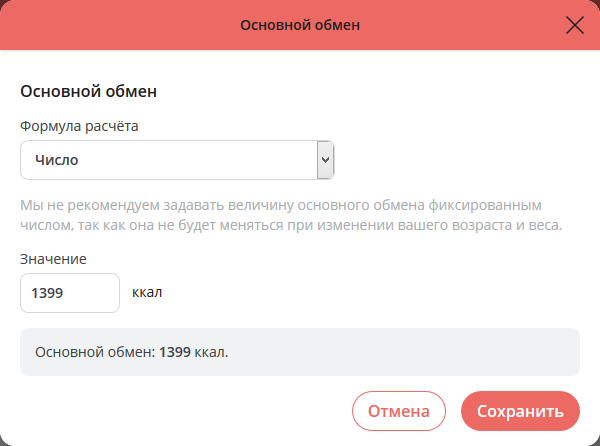Click the dialog title in the red header
This screenshot has height=446, width=600.
pyautogui.click(x=300, y=25)
